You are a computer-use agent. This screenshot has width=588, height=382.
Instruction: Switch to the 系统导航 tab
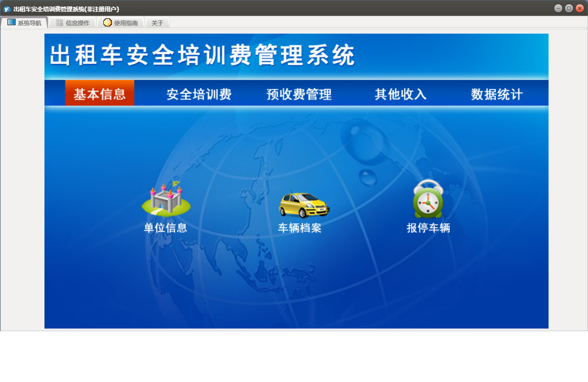click(x=25, y=23)
